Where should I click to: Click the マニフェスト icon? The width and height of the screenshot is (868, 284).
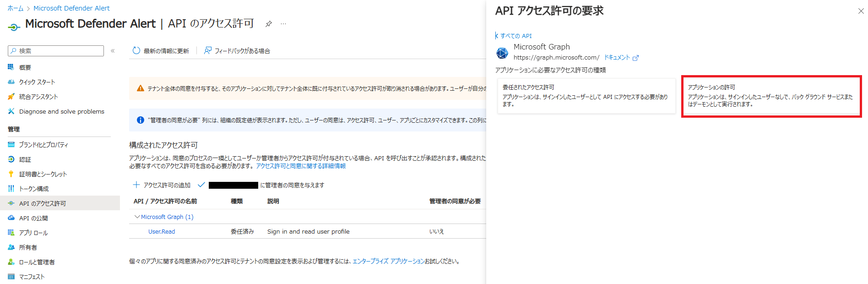click(11, 277)
